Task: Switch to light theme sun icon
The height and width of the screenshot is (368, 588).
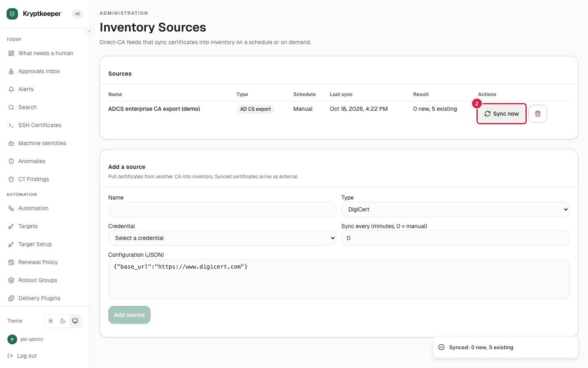Action: (x=51, y=321)
